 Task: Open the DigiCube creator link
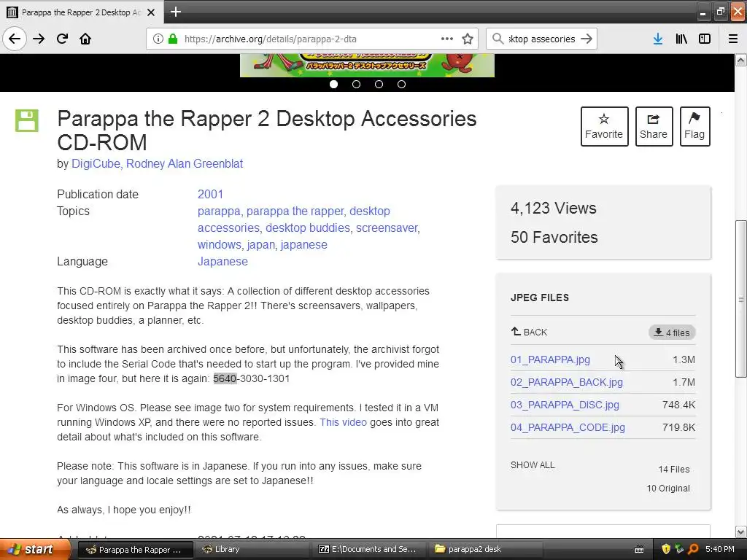point(96,163)
